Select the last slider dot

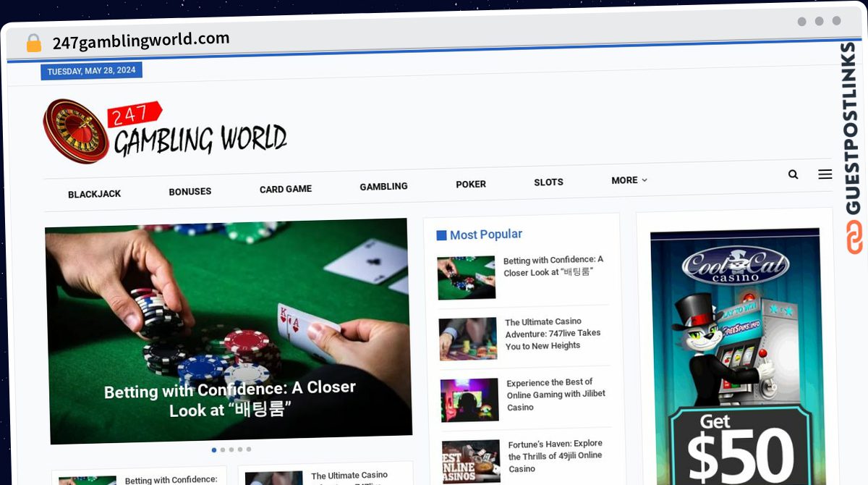click(249, 450)
